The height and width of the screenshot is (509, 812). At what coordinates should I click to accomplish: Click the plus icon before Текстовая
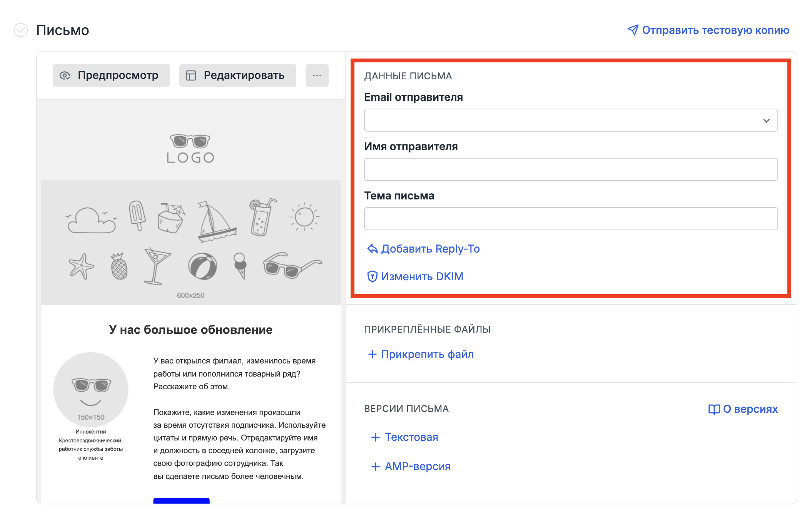(x=375, y=437)
